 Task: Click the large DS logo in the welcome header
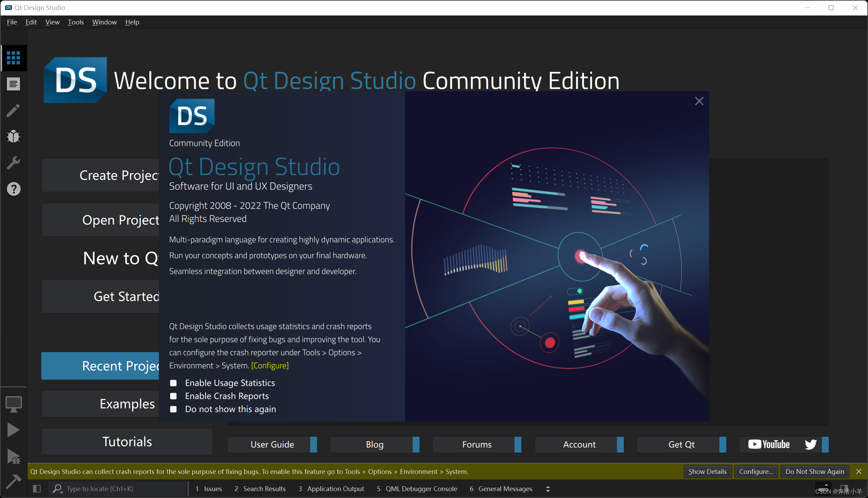tap(75, 80)
